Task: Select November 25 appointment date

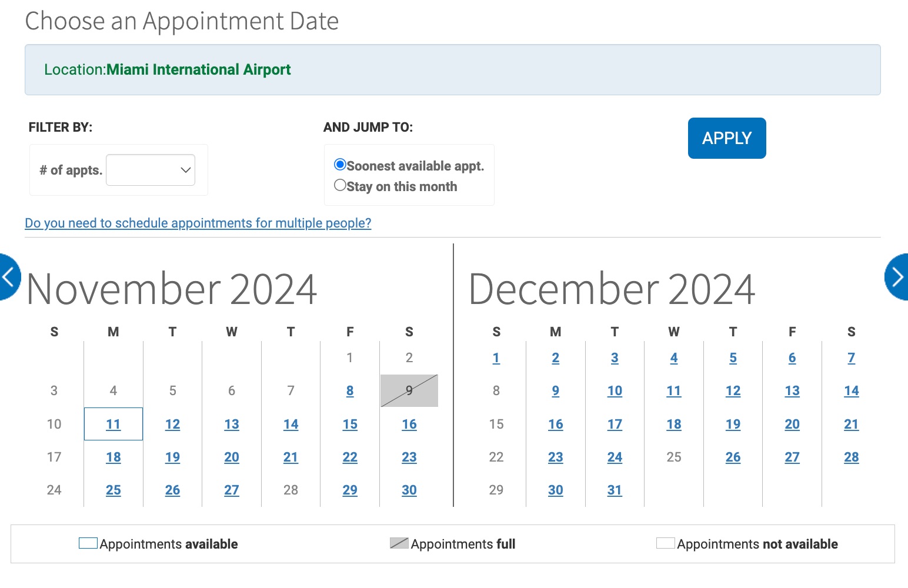Action: pos(113,490)
